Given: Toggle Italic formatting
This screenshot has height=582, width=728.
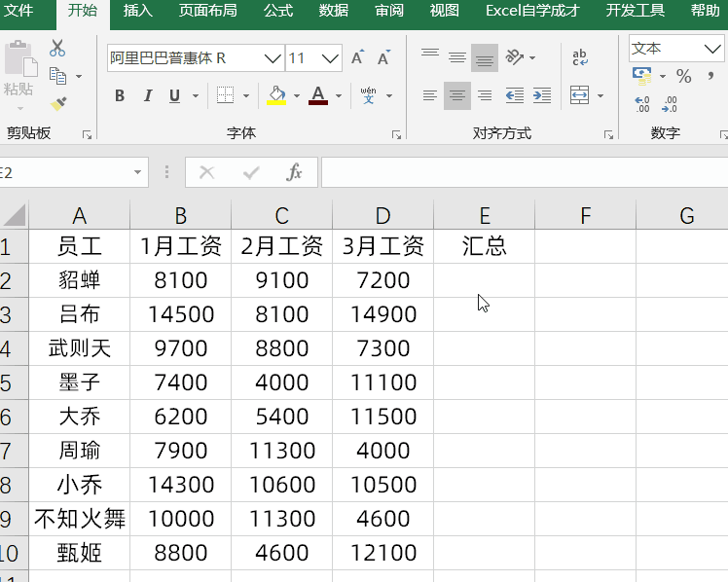Looking at the screenshot, I should click(x=148, y=95).
